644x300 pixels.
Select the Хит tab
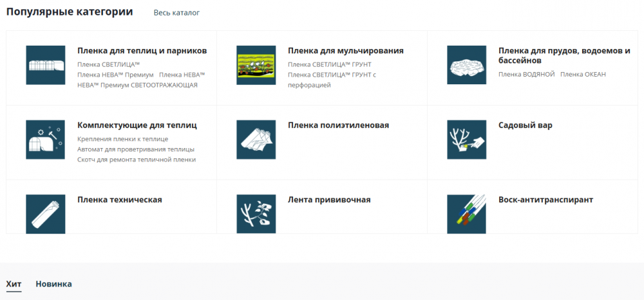pyautogui.click(x=14, y=284)
